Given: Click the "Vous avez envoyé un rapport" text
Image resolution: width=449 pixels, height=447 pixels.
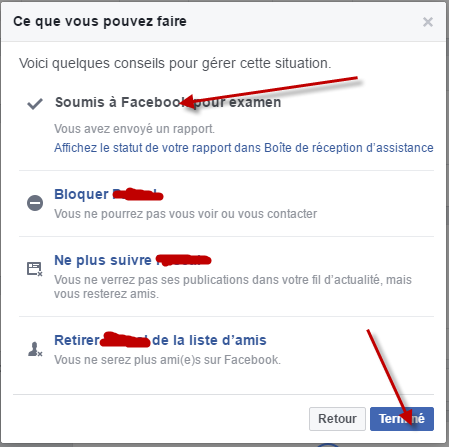Looking at the screenshot, I should point(134,128).
